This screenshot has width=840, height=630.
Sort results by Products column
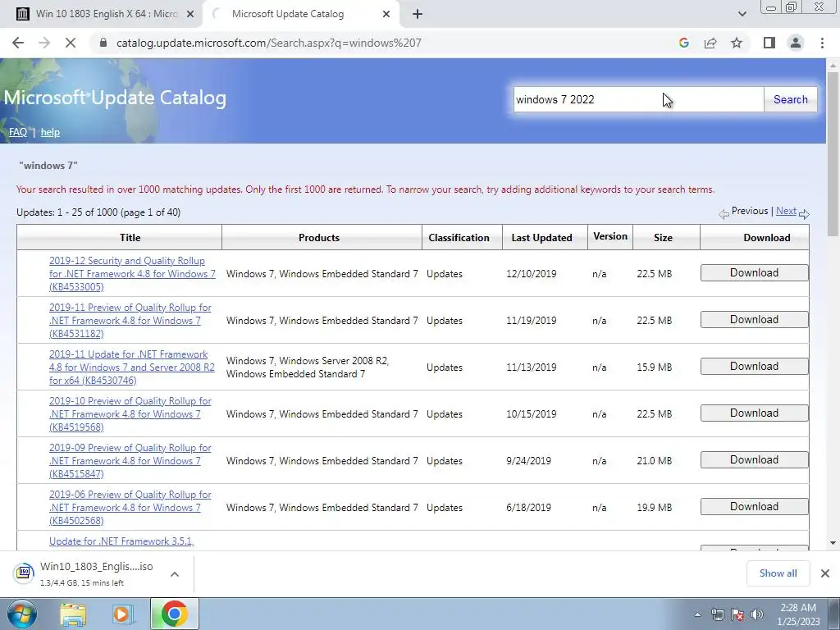(319, 237)
